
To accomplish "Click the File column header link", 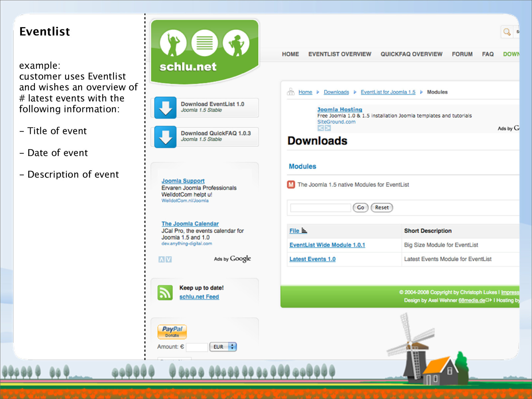I will coord(294,231).
